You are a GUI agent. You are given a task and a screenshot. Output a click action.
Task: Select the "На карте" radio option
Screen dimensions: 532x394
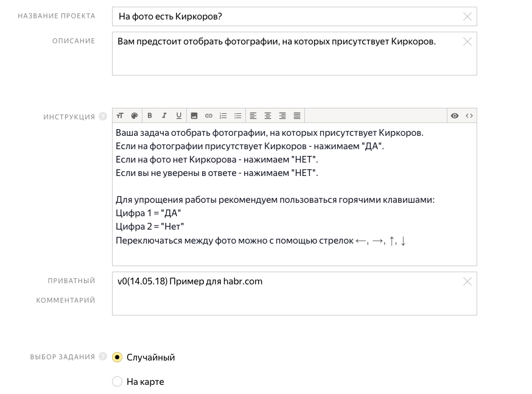(117, 382)
